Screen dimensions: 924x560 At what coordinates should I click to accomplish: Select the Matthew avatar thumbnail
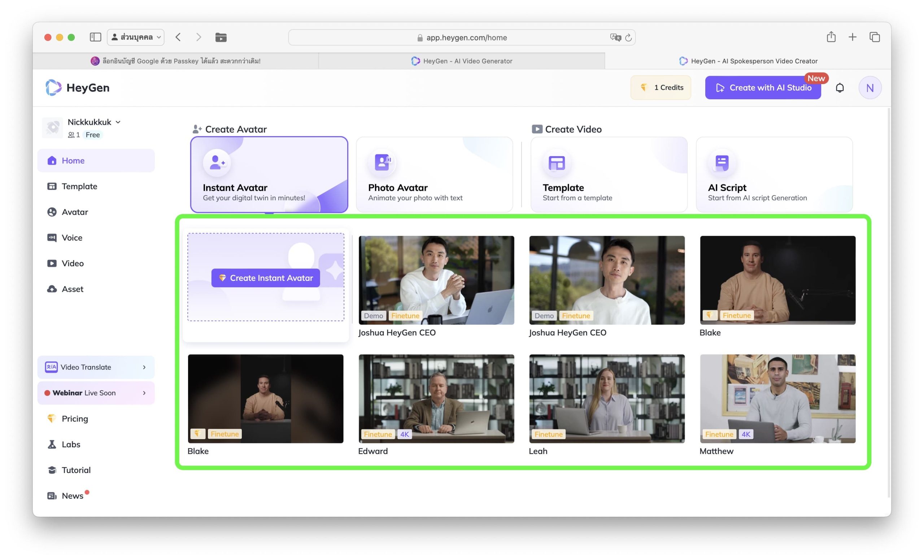point(777,399)
